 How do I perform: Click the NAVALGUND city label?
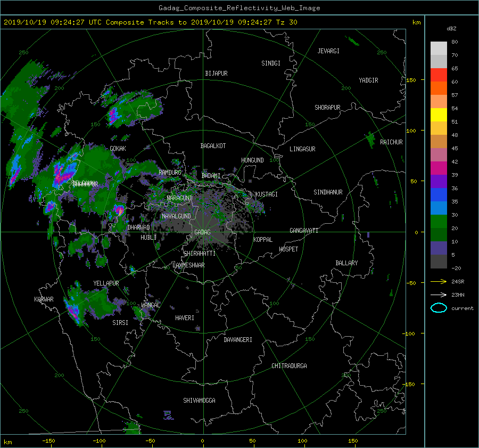176,216
